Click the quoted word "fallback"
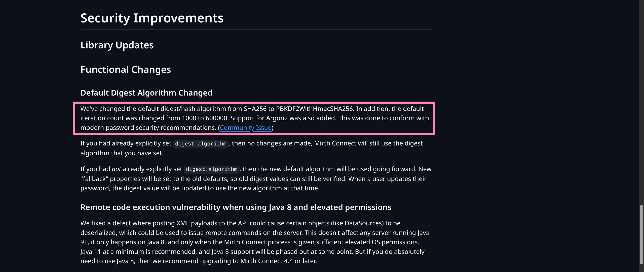The image size is (644, 272). (94, 179)
